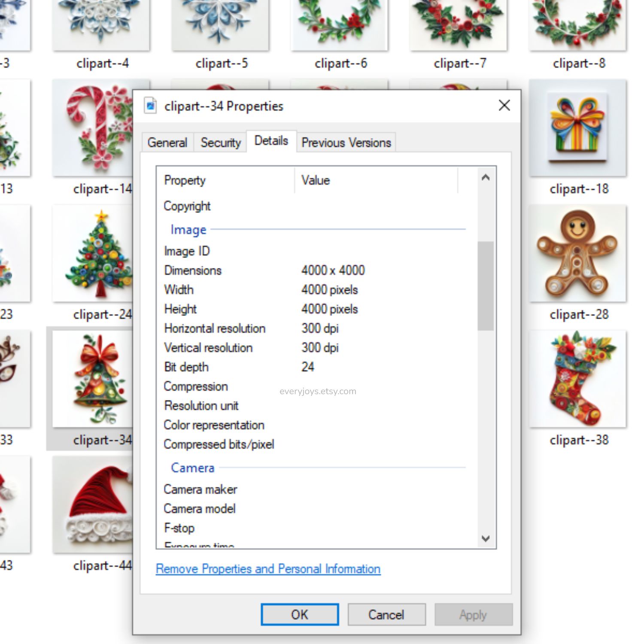This screenshot has width=644, height=644.
Task: Click the file icon in Properties title bar
Action: [150, 105]
